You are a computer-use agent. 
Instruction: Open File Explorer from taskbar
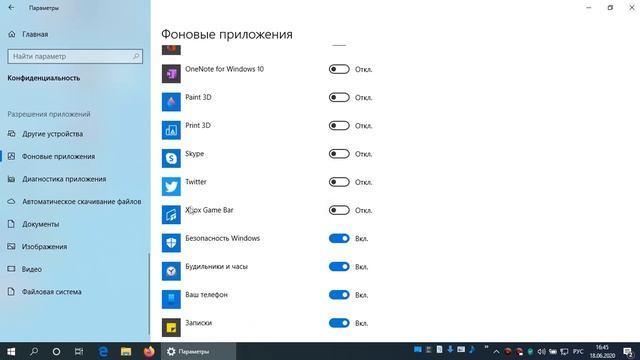pos(126,351)
